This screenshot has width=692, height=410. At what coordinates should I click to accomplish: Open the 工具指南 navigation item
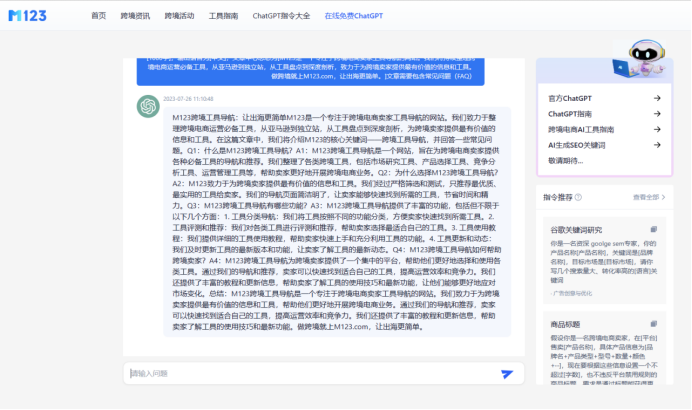(x=223, y=16)
